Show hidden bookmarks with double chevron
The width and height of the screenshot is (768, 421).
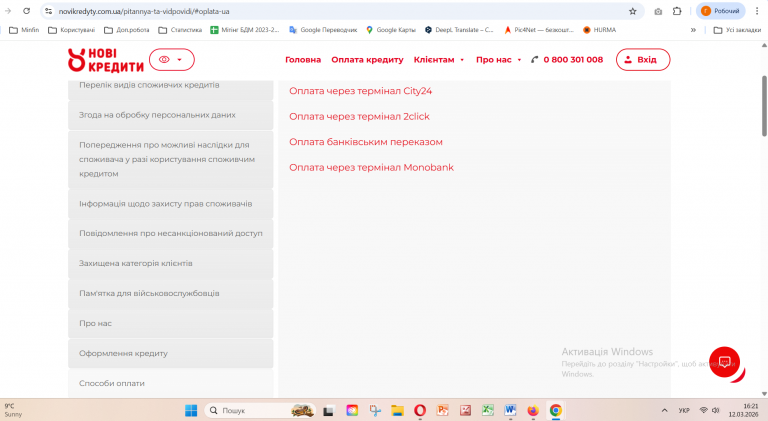693,30
